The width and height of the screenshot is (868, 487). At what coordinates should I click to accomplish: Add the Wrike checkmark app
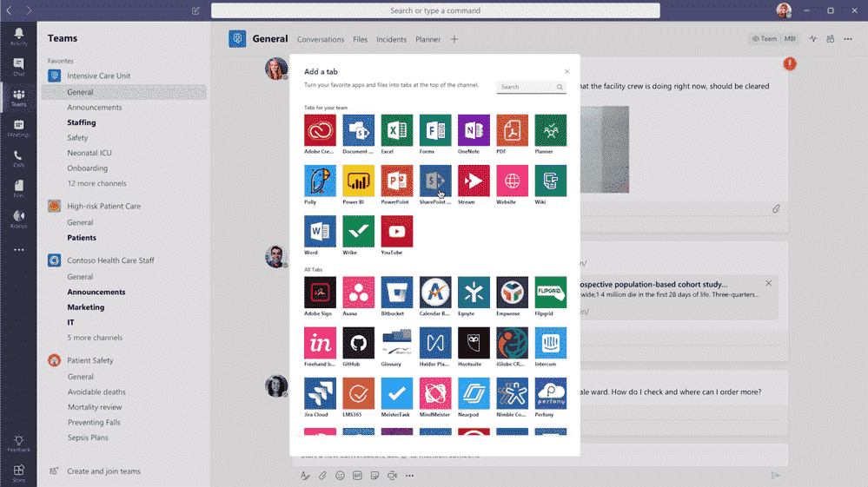(358, 231)
